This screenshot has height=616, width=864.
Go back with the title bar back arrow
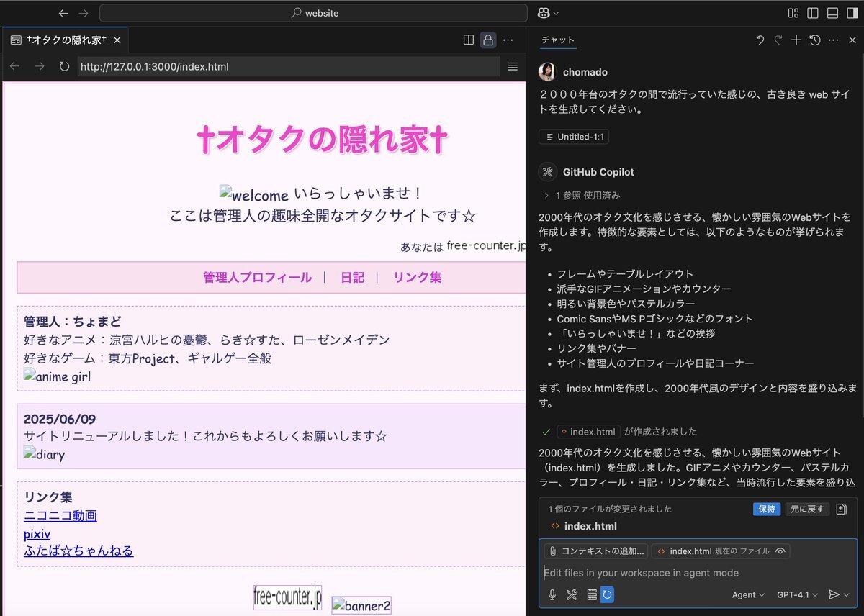click(64, 13)
